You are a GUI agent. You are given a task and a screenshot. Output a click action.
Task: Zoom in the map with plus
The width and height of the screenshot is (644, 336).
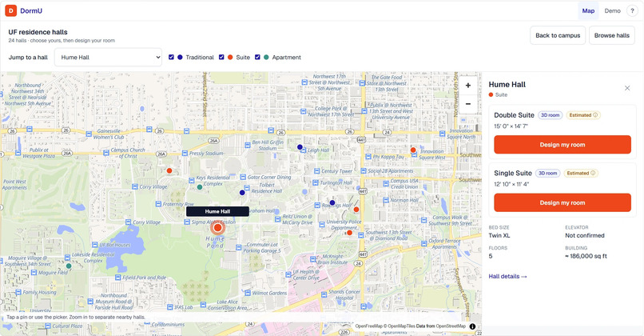(467, 86)
